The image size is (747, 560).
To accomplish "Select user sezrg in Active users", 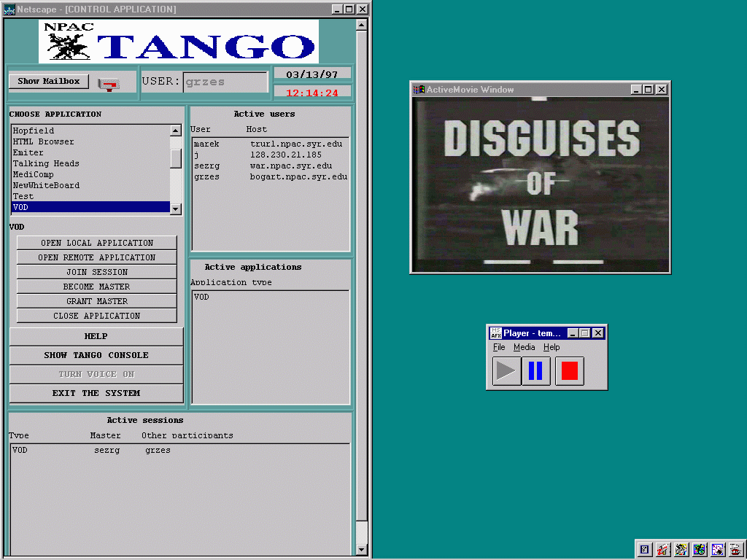I will click(206, 166).
